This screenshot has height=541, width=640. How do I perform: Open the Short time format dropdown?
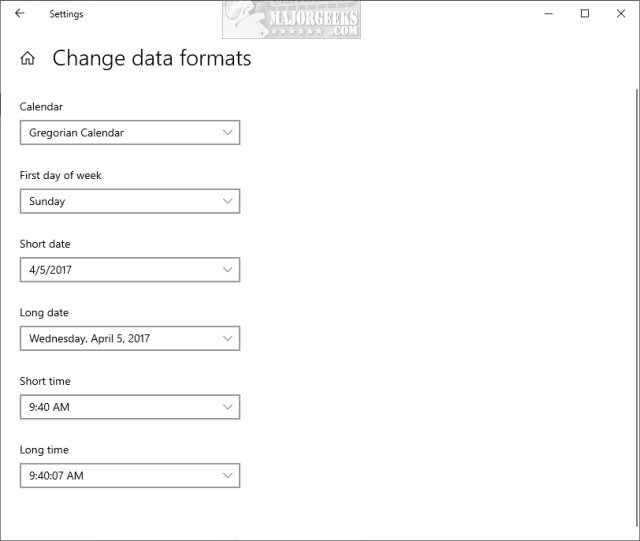129,407
